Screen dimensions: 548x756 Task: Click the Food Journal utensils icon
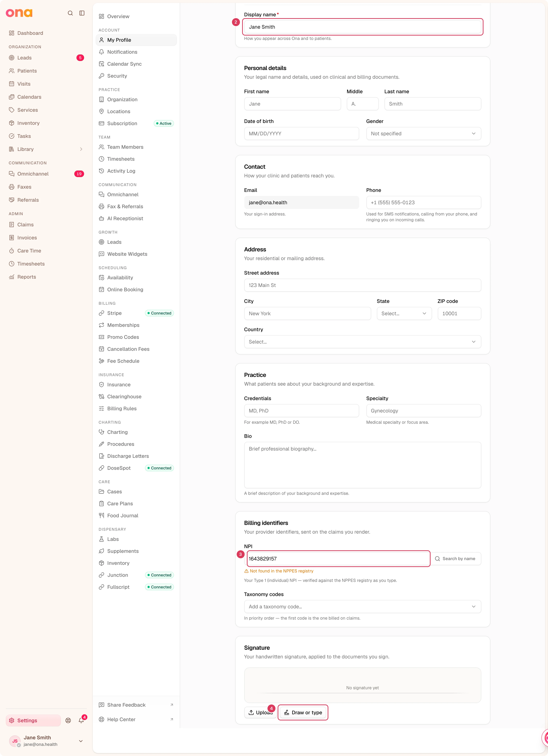point(102,515)
